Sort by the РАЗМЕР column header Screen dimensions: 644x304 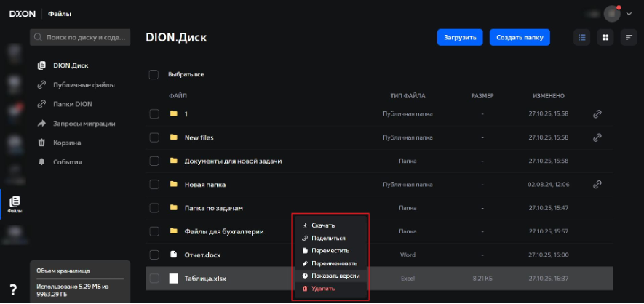pyautogui.click(x=482, y=95)
